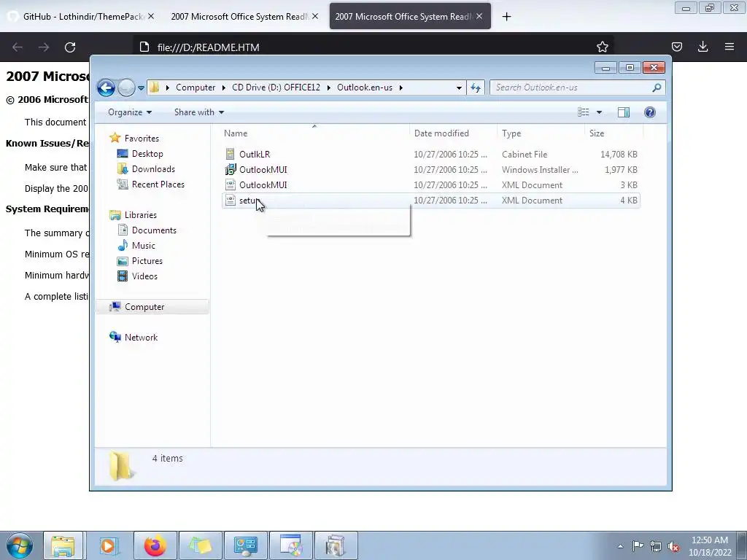Open Windows Explorer from taskbar
Image resolution: width=747 pixels, height=560 pixels.
63,545
